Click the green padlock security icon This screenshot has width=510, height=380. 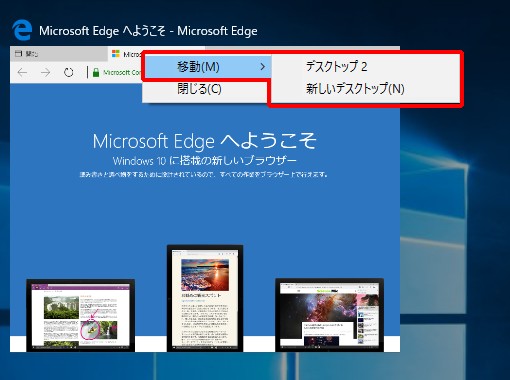pos(96,72)
